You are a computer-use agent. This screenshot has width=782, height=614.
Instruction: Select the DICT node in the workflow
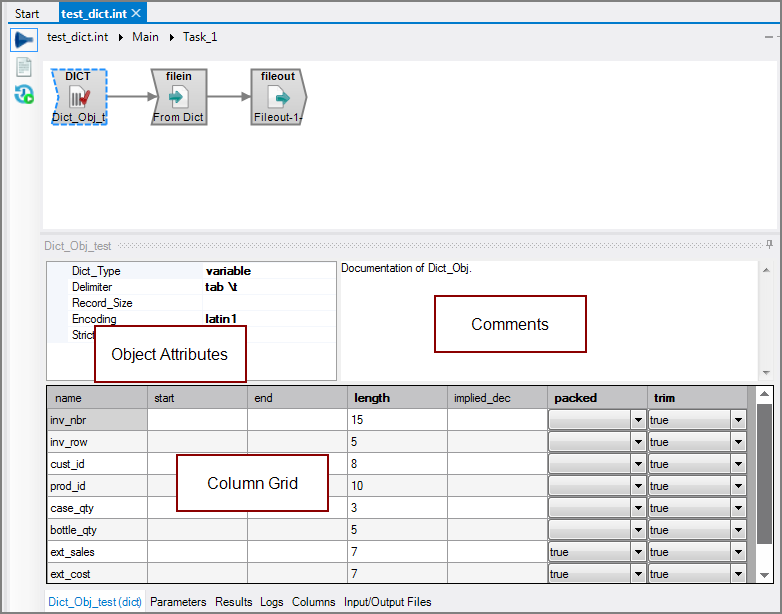pos(78,97)
